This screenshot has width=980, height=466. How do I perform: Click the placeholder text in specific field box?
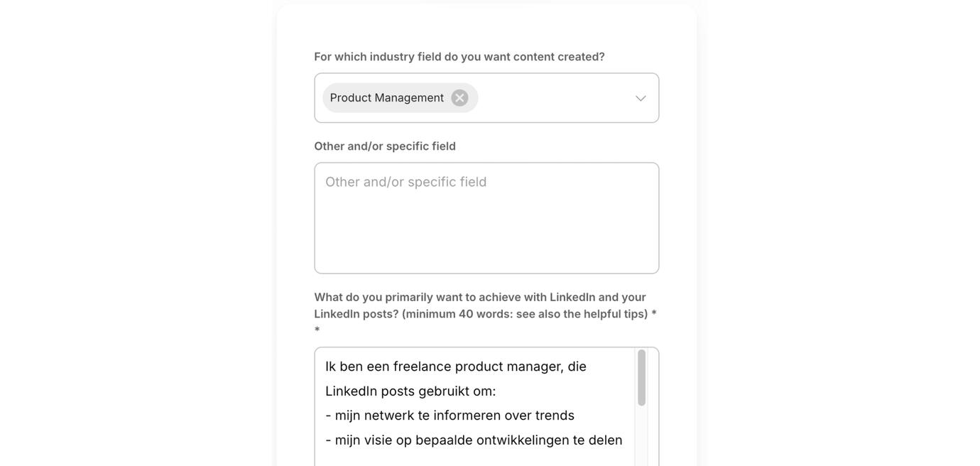[406, 183]
